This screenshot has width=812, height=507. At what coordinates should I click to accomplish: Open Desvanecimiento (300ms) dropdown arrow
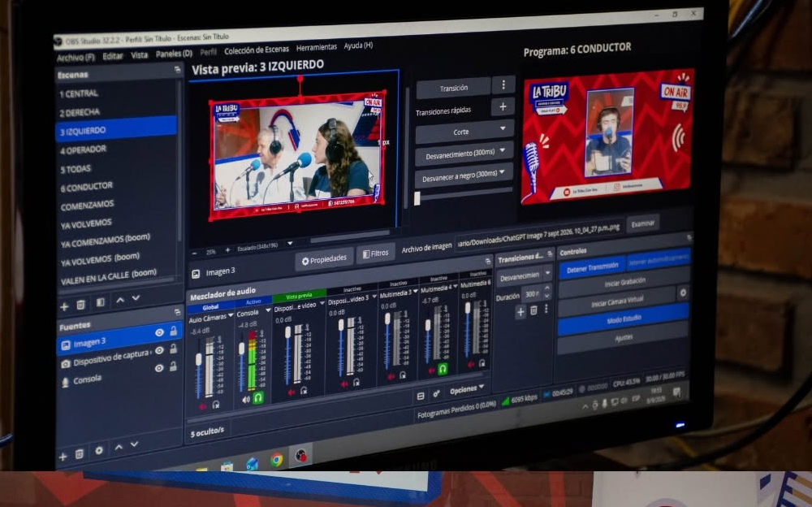(503, 151)
